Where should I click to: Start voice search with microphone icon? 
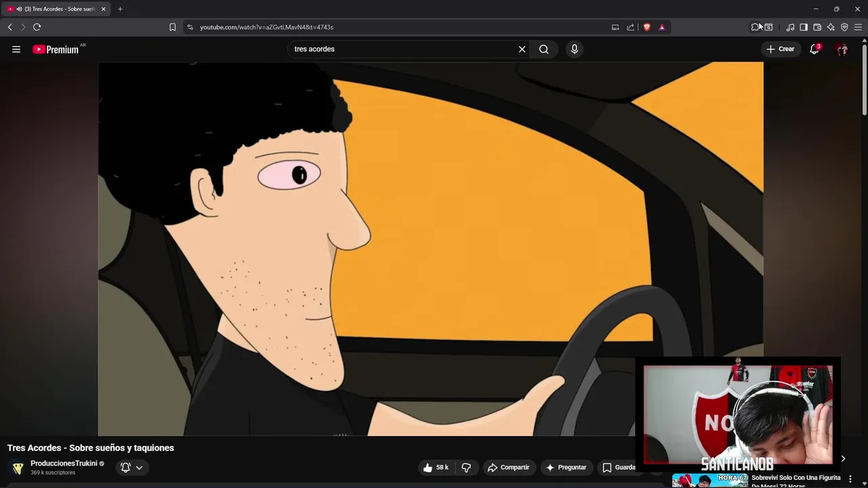(574, 49)
